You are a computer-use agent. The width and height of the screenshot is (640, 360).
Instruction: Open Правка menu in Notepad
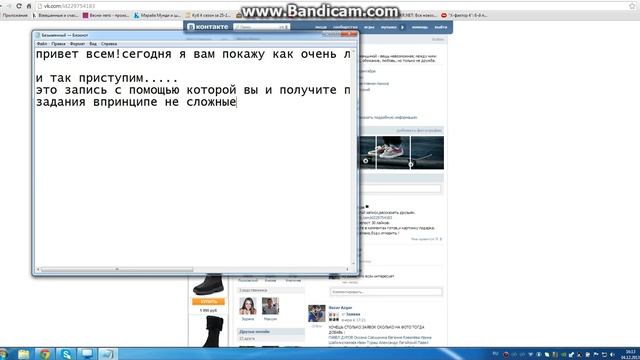(58, 44)
